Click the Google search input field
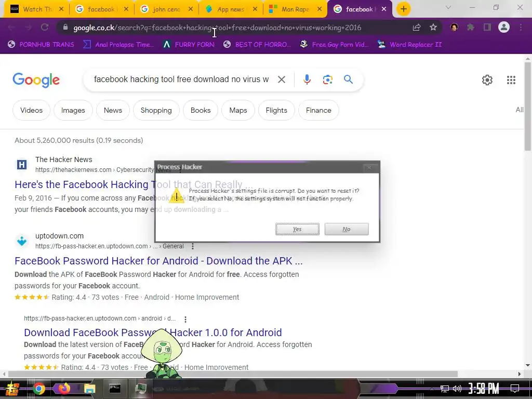Viewport: 532px width, 399px height. (x=181, y=79)
